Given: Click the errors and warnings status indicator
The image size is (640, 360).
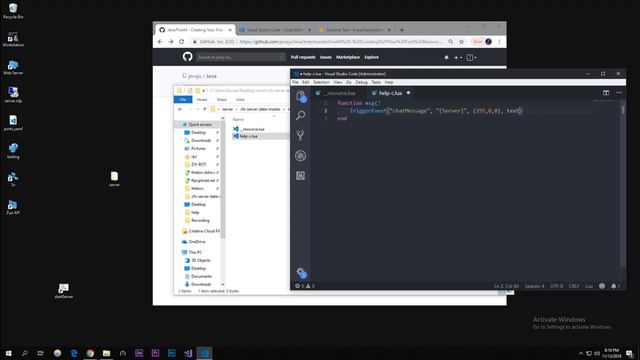Looking at the screenshot, I should click(x=305, y=286).
